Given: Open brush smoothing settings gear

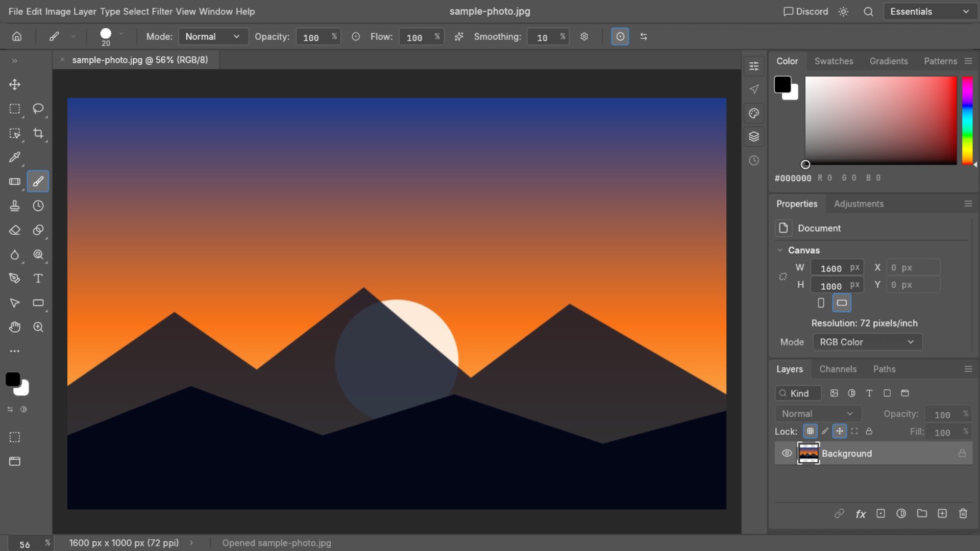Looking at the screenshot, I should pos(584,36).
